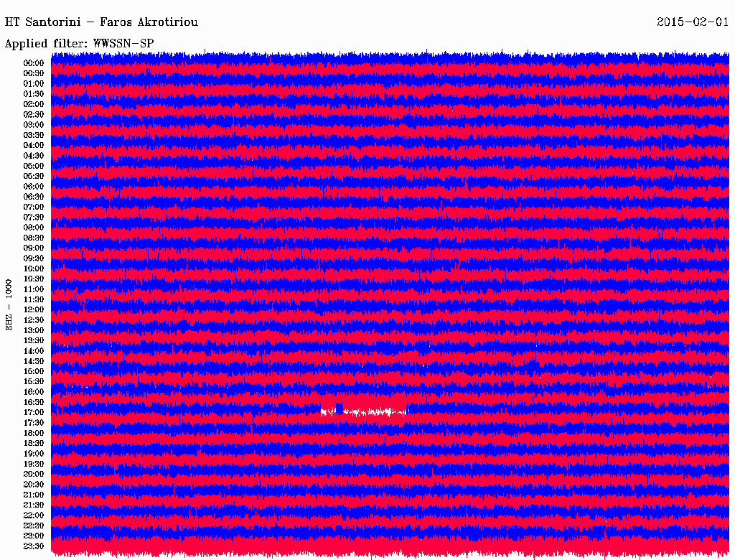This screenshot has height=560, width=735.
Task: Select the 19:00 time label
Action: 34,454
